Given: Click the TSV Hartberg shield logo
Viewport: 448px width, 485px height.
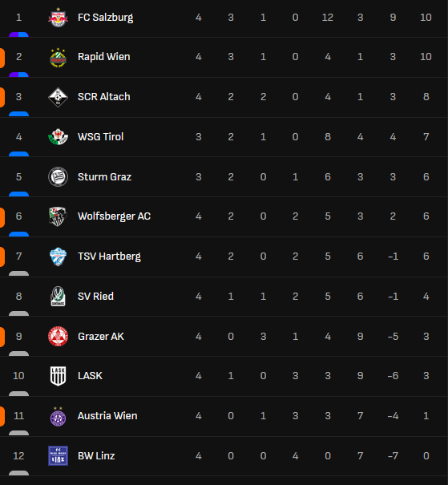Looking at the screenshot, I should click(59, 257).
